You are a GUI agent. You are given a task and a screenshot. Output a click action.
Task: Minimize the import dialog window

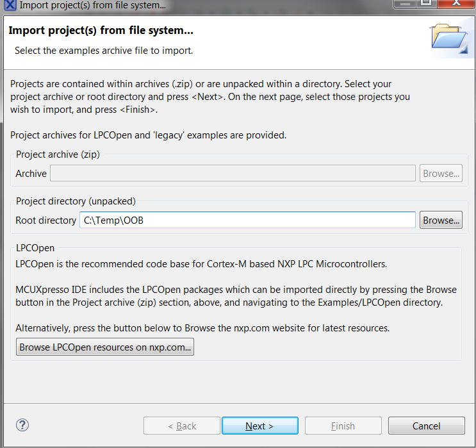coord(404,4)
